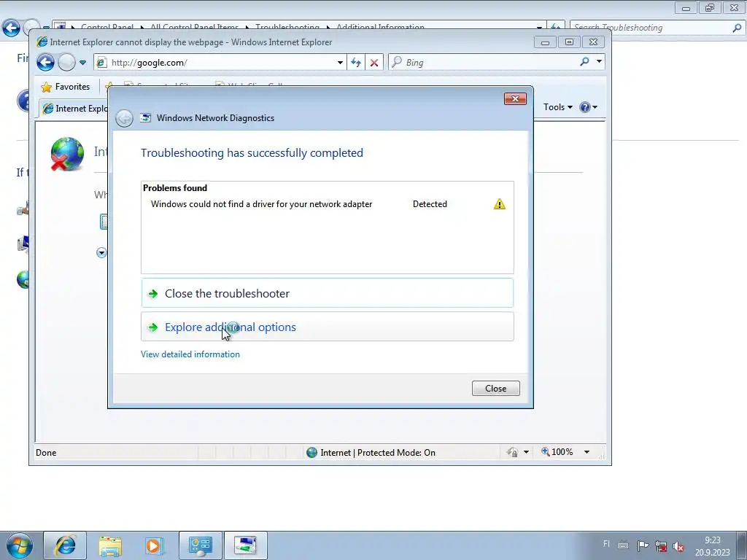Viewport: 747px width, 560px height.
Task: Open Internet Explorer Help dropdown
Action: (589, 107)
